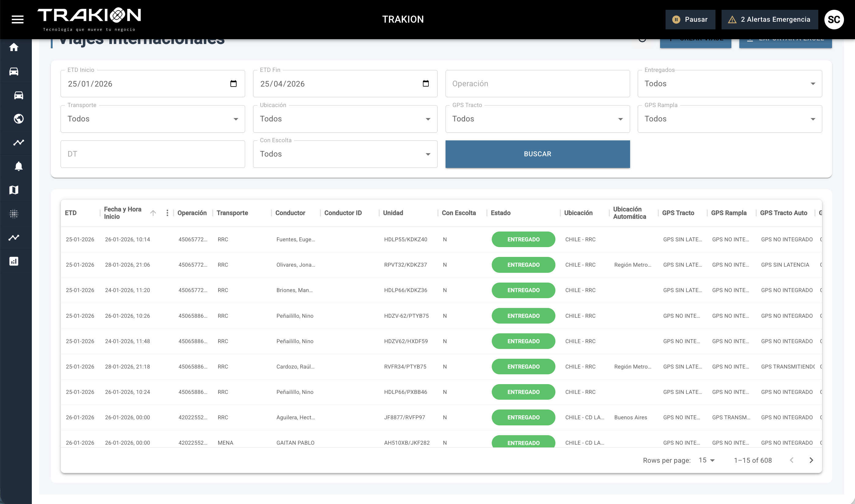855x504 pixels.
Task: Open the bell notifications icon
Action: (x=18, y=166)
